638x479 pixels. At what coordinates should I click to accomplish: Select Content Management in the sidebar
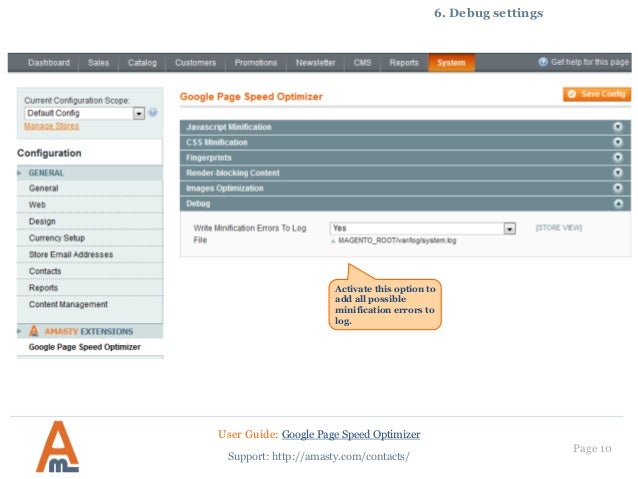(90, 304)
